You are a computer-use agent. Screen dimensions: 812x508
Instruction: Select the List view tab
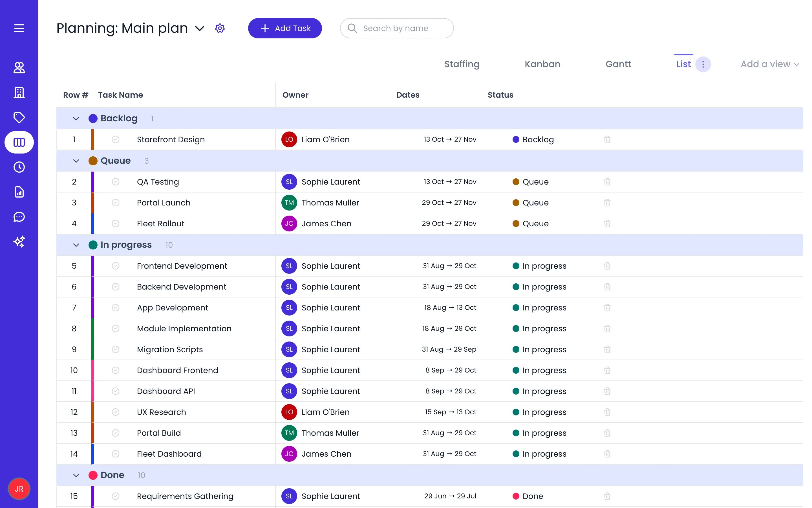pyautogui.click(x=683, y=64)
